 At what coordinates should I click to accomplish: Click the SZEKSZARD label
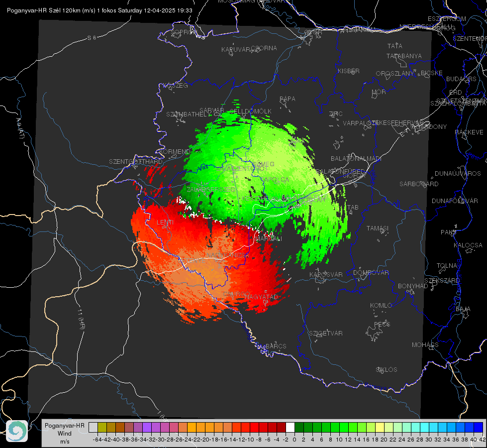[442, 281]
